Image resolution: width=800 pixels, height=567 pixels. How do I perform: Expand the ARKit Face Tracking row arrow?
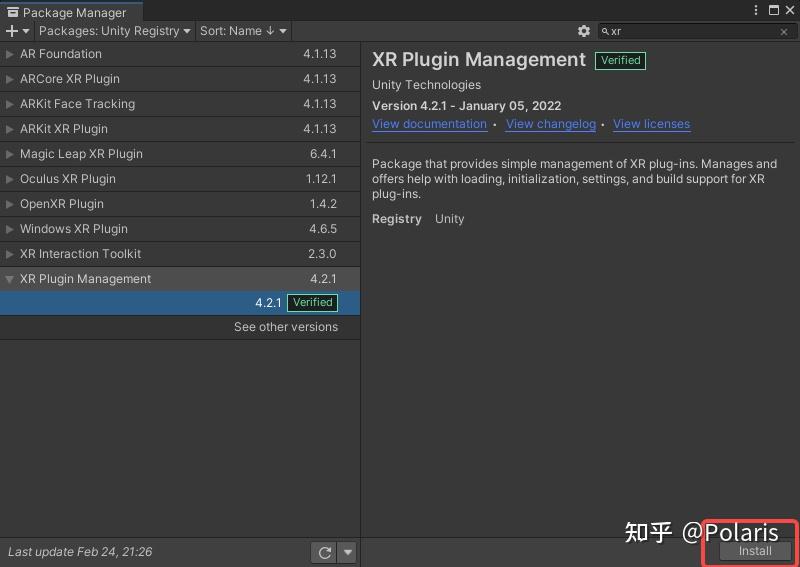(x=9, y=104)
